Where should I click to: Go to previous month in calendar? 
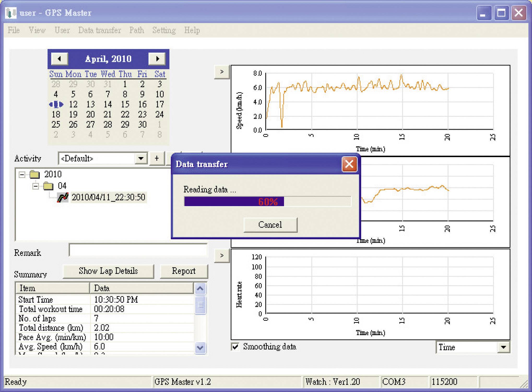(x=60, y=59)
